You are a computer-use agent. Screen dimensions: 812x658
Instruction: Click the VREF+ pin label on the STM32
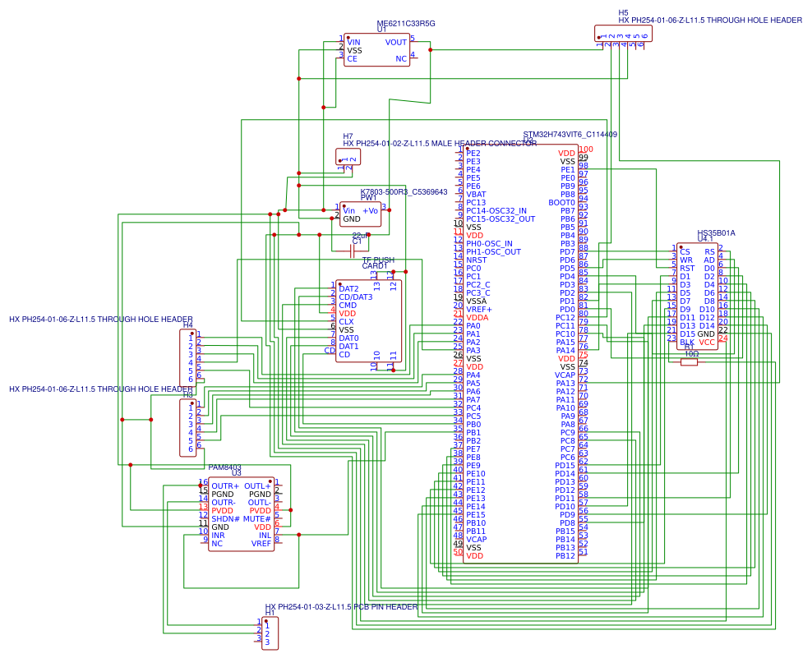click(x=479, y=309)
